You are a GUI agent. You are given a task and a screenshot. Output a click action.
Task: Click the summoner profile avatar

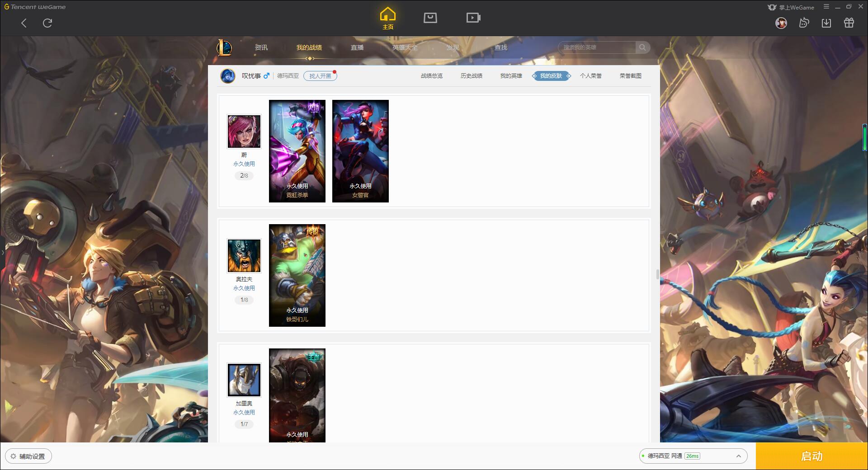tap(228, 76)
